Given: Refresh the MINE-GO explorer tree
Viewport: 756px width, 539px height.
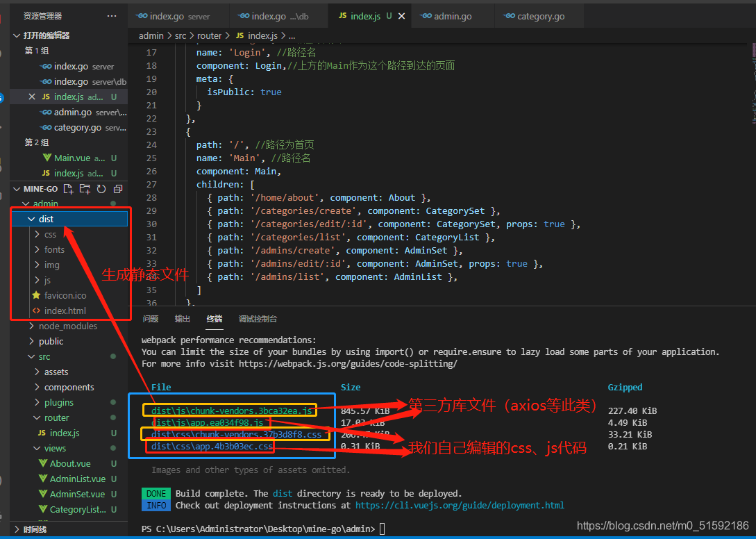Looking at the screenshot, I should click(x=101, y=189).
